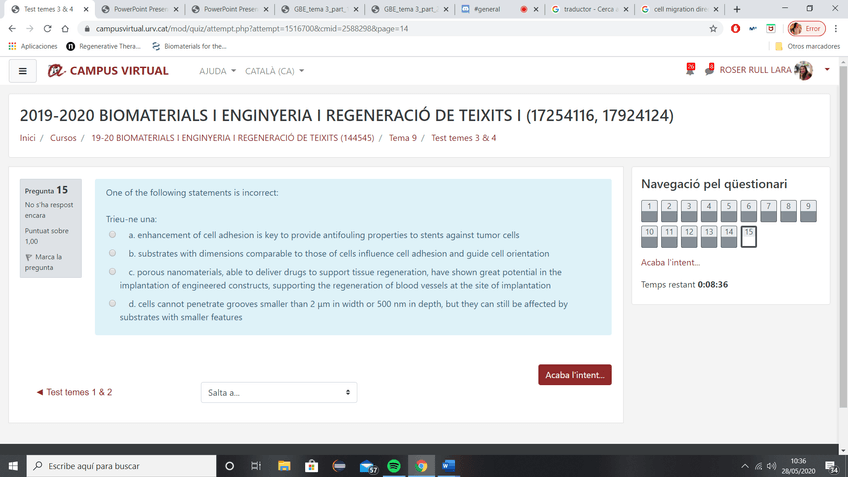Choose answer d about grooves penetration
Viewport: 848px width, 477px height.
click(x=113, y=304)
